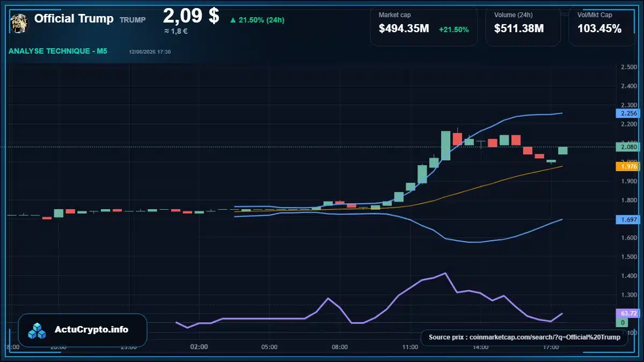Click the last green candlestick near 2.080

pos(563,150)
